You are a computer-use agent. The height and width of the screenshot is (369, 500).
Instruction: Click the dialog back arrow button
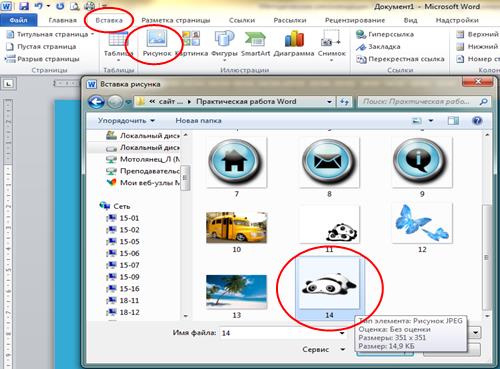pyautogui.click(x=96, y=102)
